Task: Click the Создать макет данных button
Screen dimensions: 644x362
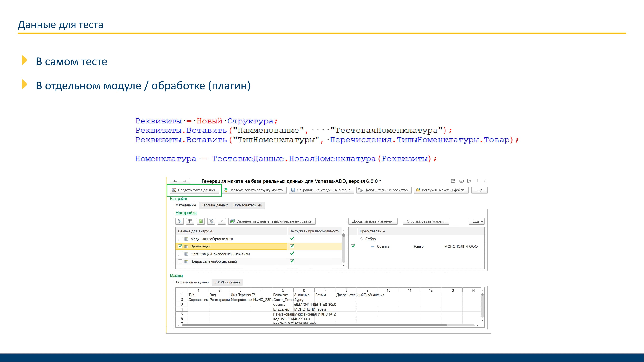Action: click(x=194, y=190)
